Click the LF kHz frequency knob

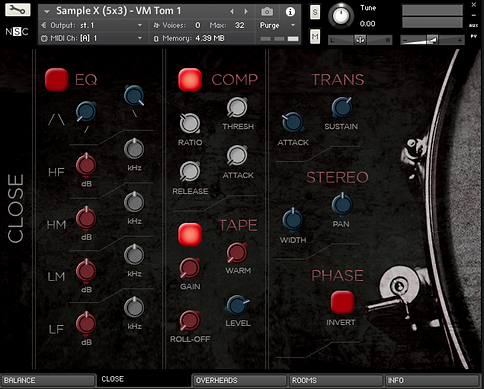click(134, 307)
